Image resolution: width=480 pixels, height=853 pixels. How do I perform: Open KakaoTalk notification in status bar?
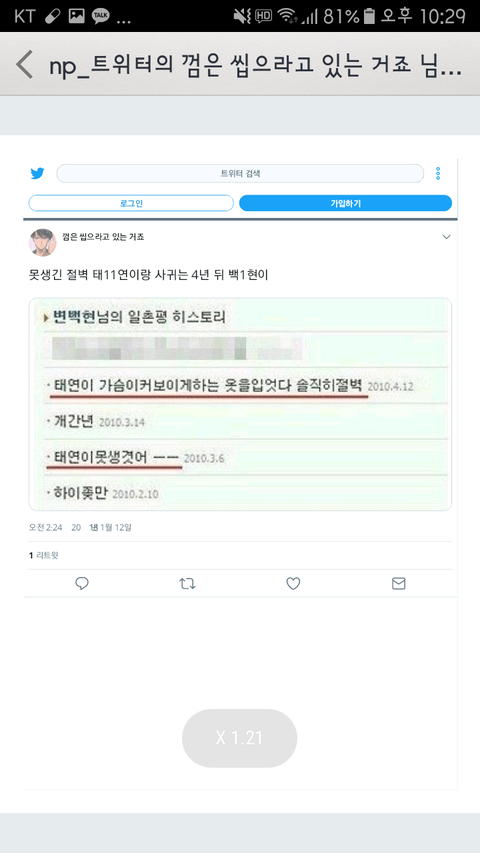pyautogui.click(x=101, y=16)
